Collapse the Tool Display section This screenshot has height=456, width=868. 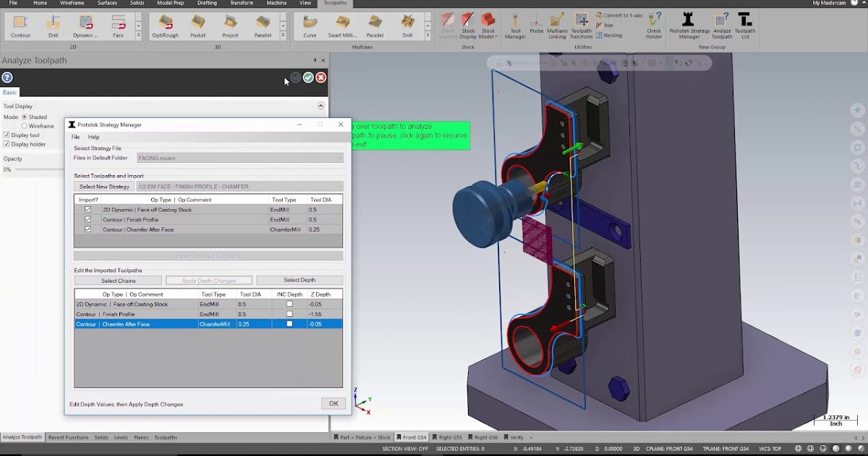(x=320, y=106)
